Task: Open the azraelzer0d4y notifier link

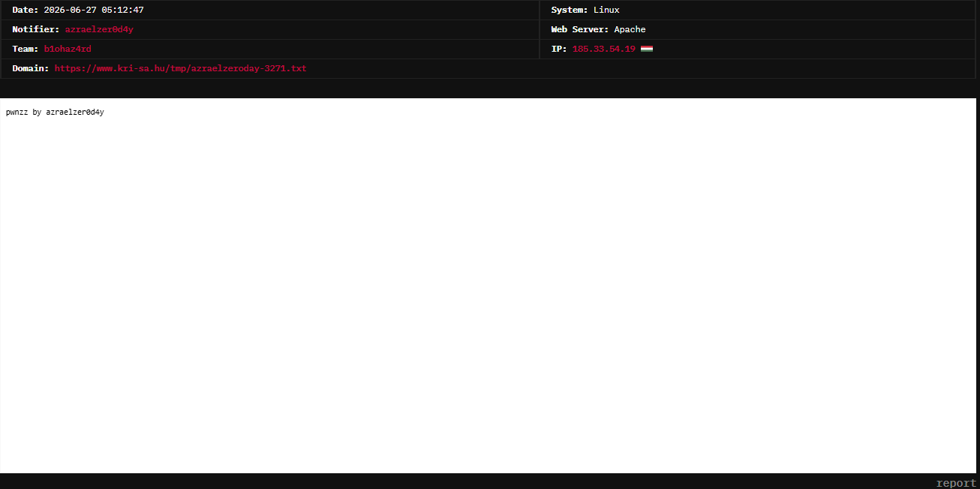Action: tap(99, 29)
